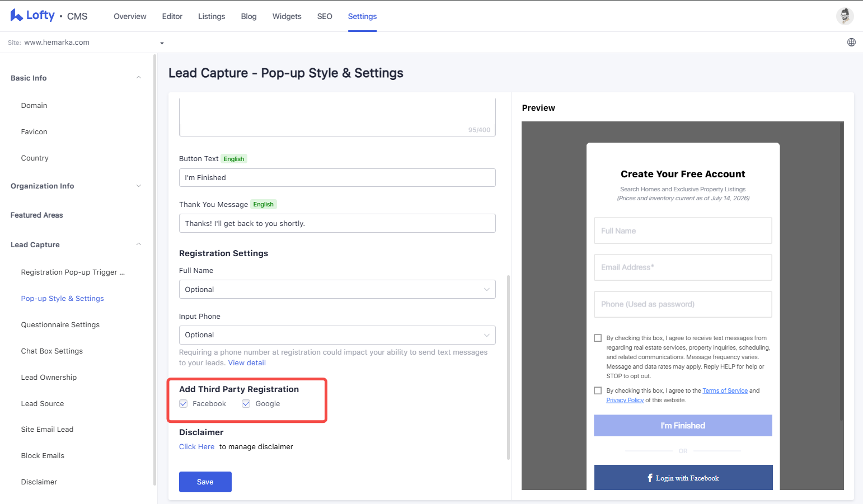Screen dimensions: 863x504
Task: Go to the Overview tab
Action: pyautogui.click(x=130, y=16)
